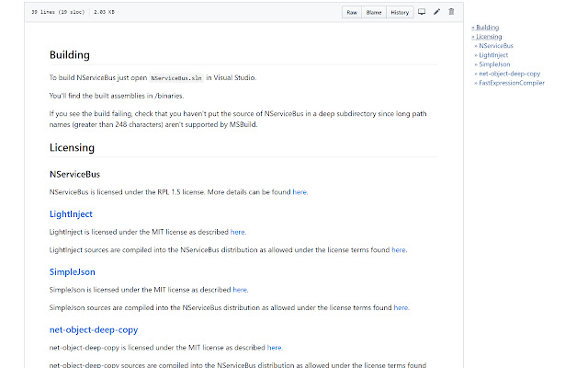Open the Blame view
Viewport: 588px width, 368px height.
pyautogui.click(x=374, y=12)
